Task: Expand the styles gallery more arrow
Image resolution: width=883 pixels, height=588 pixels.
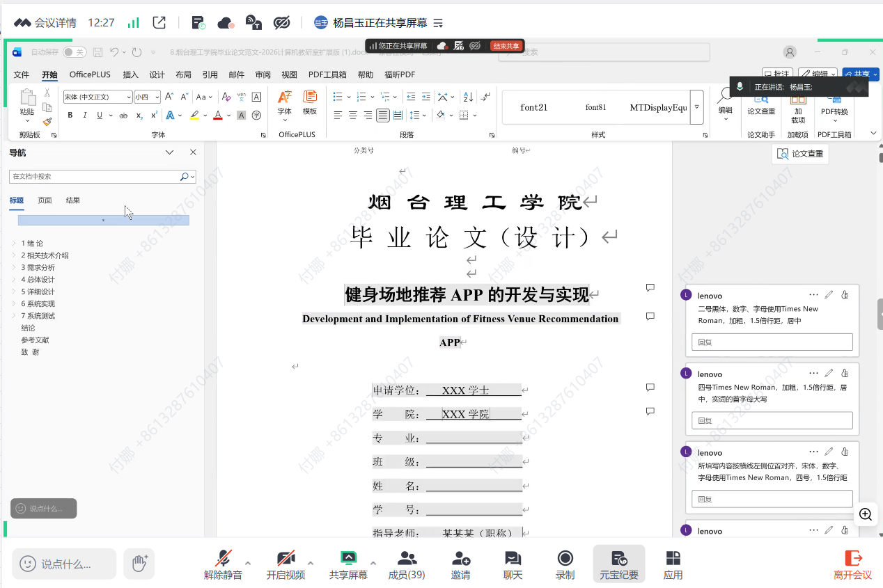Action: pos(696,107)
